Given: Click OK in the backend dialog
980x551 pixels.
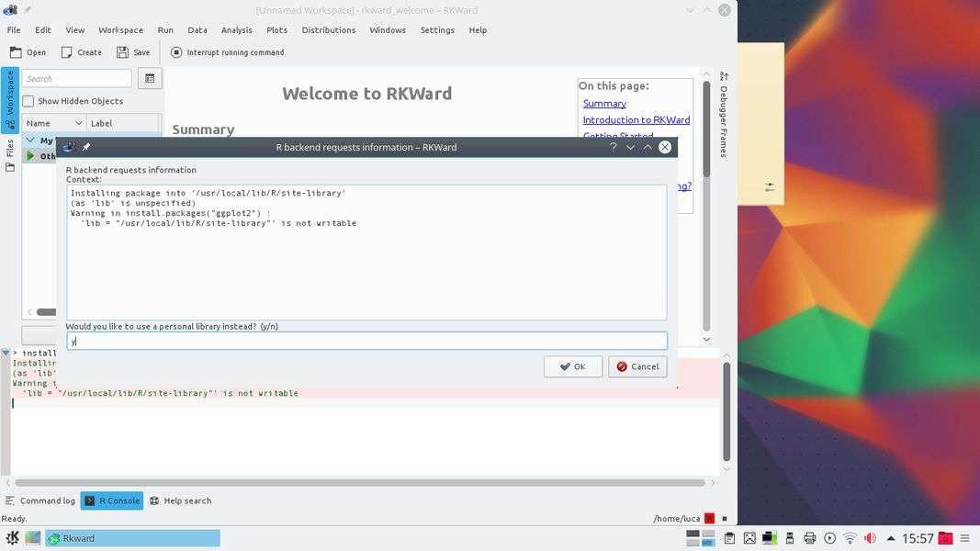Looking at the screenshot, I should pyautogui.click(x=572, y=366).
